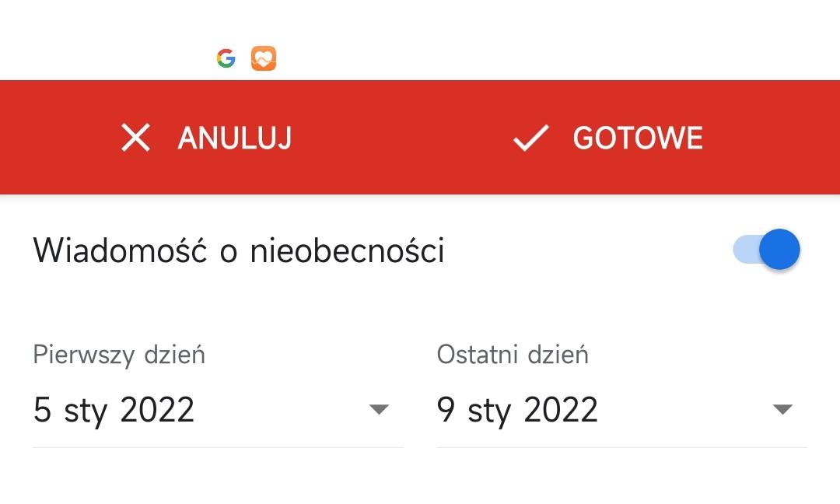Expand the Ostatni dzień dropdown arrow
This screenshot has width=840, height=504.
coord(782,409)
